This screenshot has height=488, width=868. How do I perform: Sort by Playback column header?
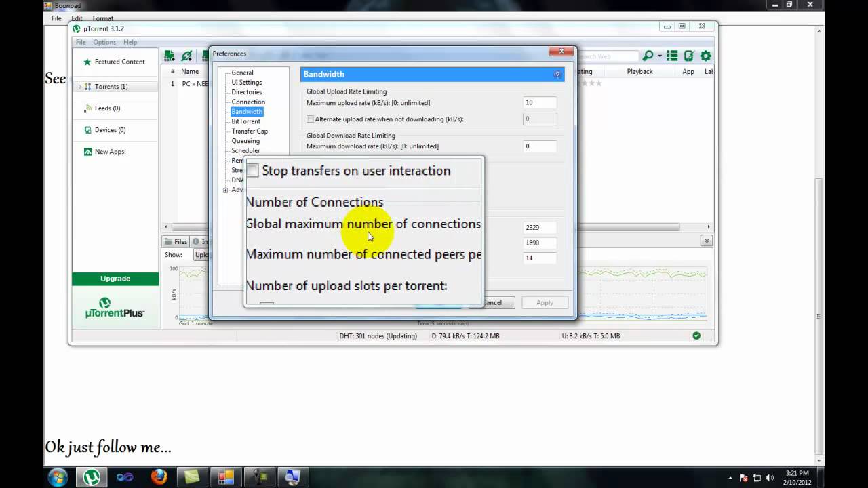click(639, 71)
